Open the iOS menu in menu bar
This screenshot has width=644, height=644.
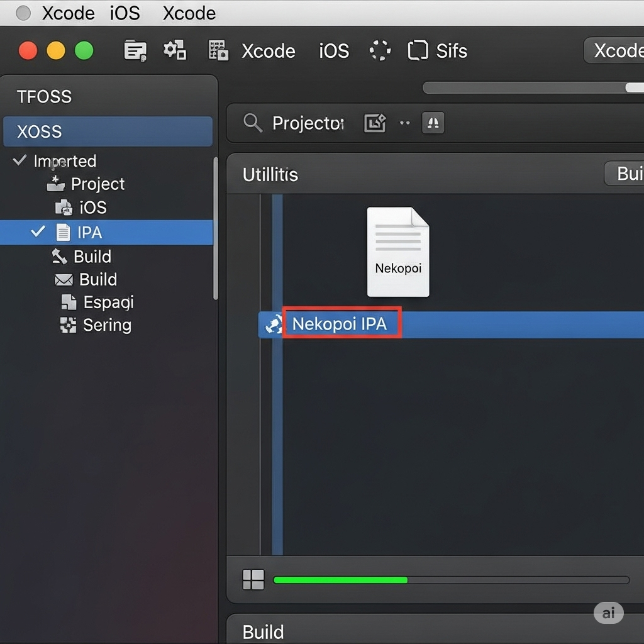pos(125,13)
